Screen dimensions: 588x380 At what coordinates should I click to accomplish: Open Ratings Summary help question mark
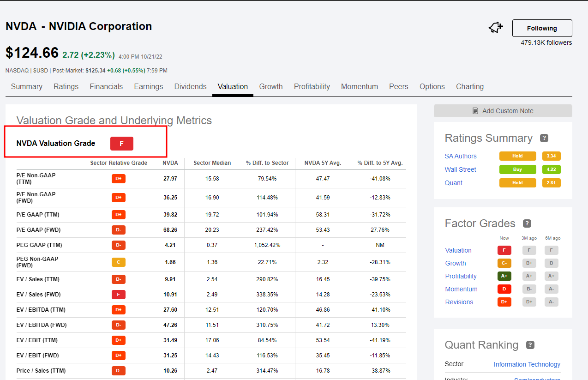point(544,138)
